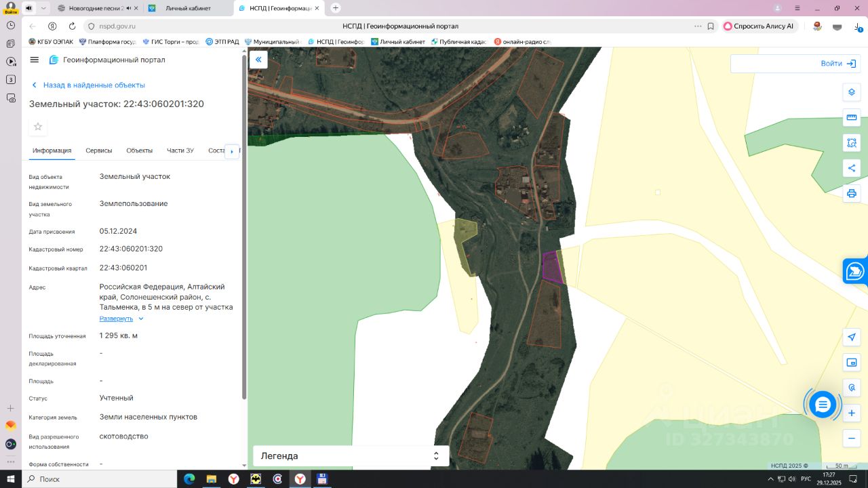Switch to the Сервисы tab

[99, 150]
